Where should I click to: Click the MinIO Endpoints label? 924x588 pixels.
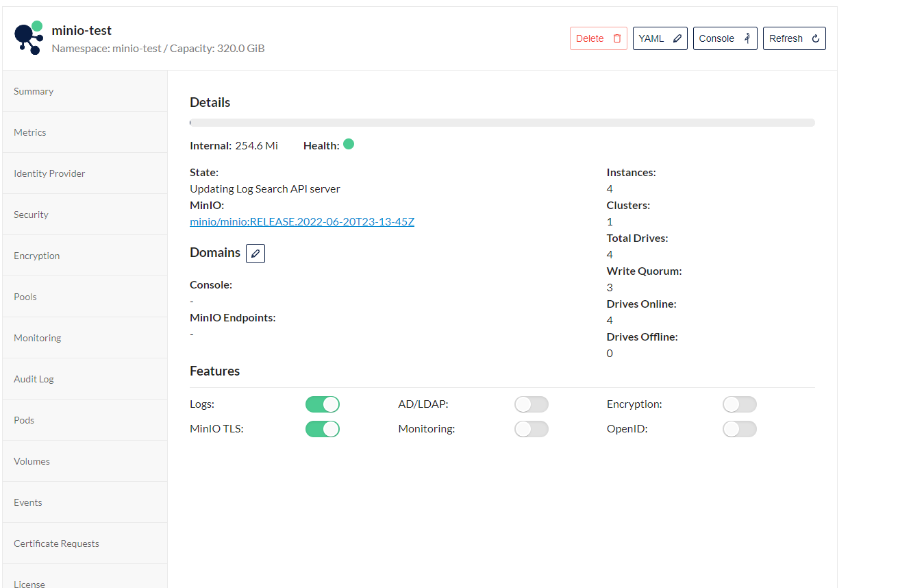coord(233,317)
